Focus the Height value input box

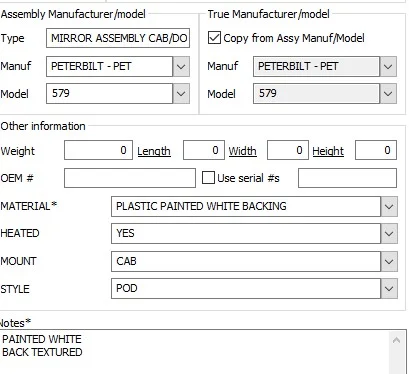point(376,150)
